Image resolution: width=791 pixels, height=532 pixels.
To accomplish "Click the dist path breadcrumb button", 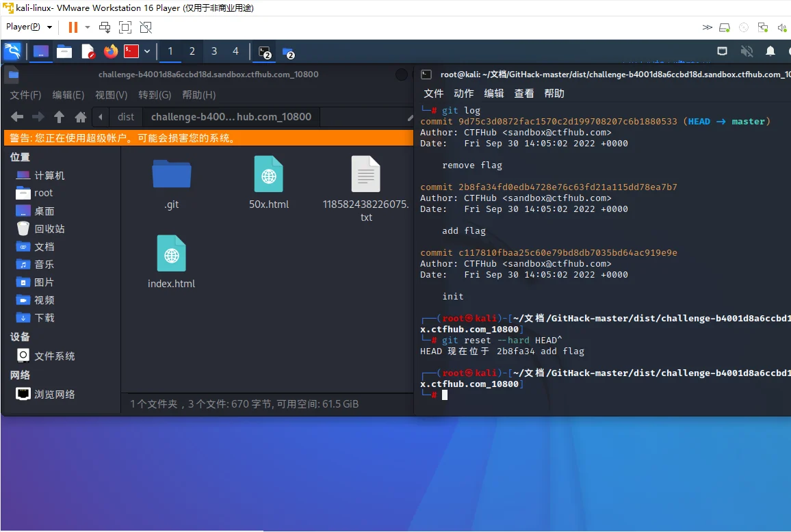I will 126,117.
